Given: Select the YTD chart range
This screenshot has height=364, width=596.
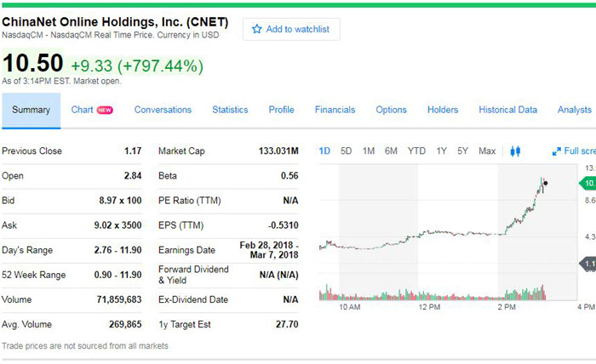Looking at the screenshot, I should click(x=416, y=151).
